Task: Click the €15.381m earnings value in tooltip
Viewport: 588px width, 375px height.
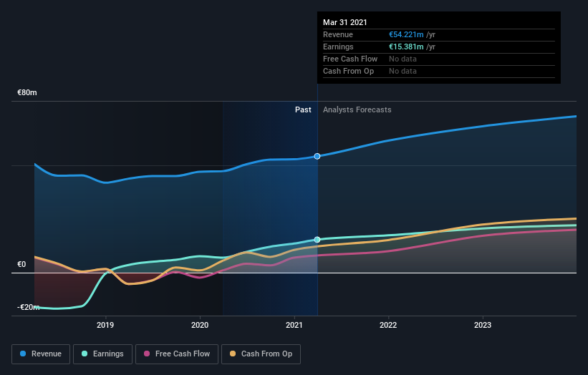Action: (x=406, y=47)
